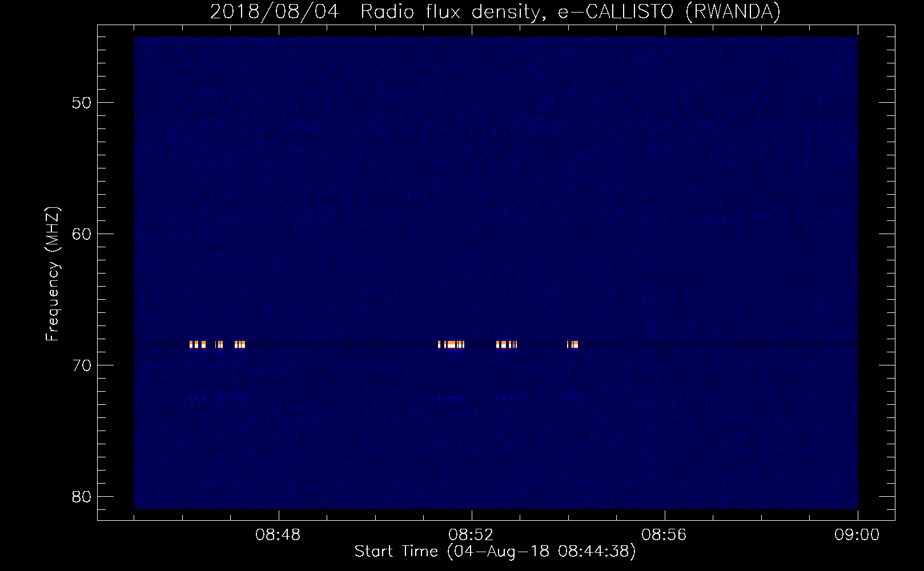The height and width of the screenshot is (571, 924).
Task: Click the 09:00 time tick label
Action: pyautogui.click(x=857, y=535)
